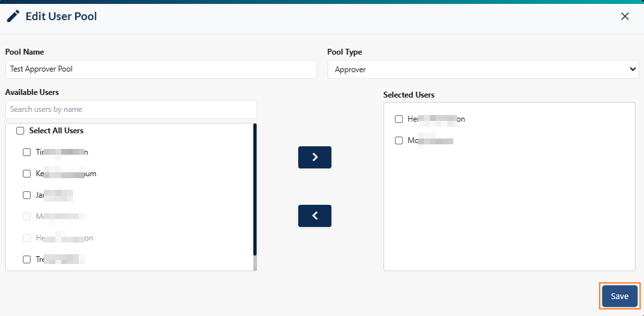This screenshot has width=644, height=316.
Task: Close the Edit User Pool dialog
Action: click(x=624, y=16)
